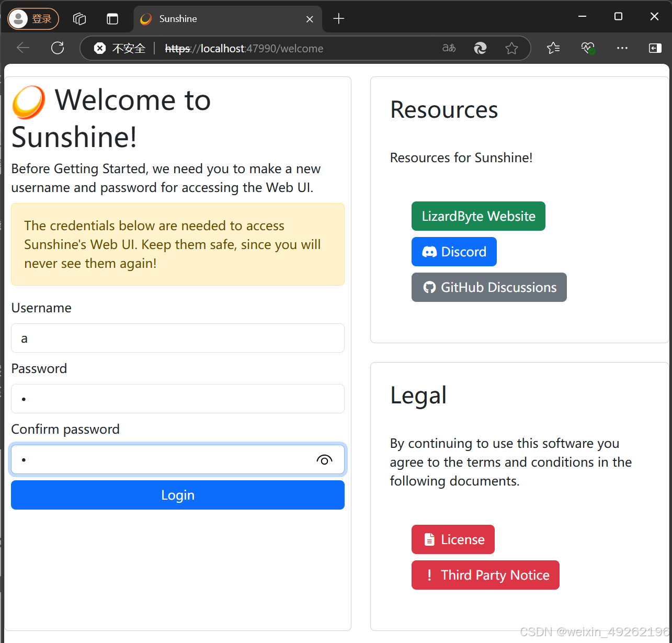Reload the page with the refresh icon

point(58,48)
